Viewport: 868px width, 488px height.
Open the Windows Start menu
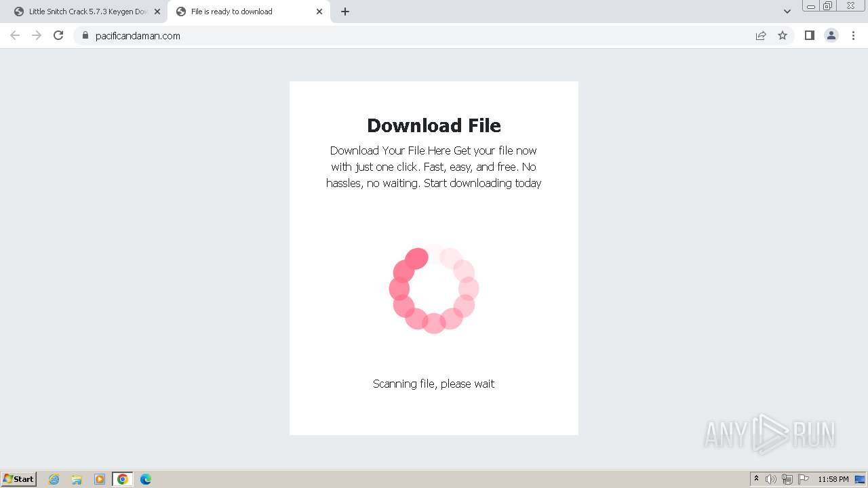click(18, 479)
